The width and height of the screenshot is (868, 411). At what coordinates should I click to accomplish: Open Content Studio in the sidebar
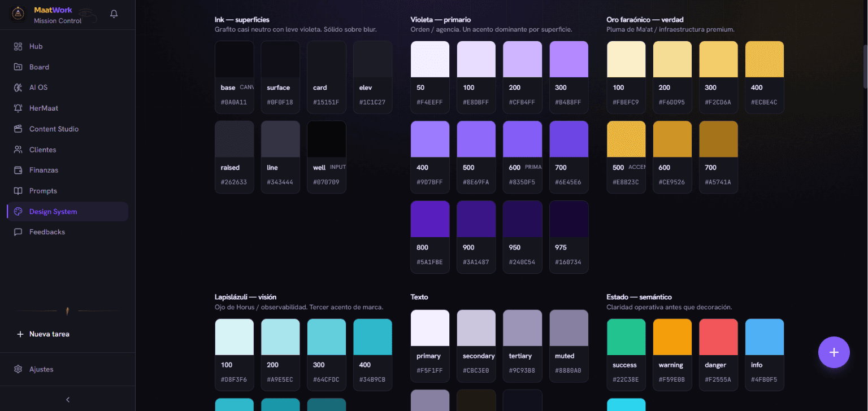pyautogui.click(x=68, y=129)
